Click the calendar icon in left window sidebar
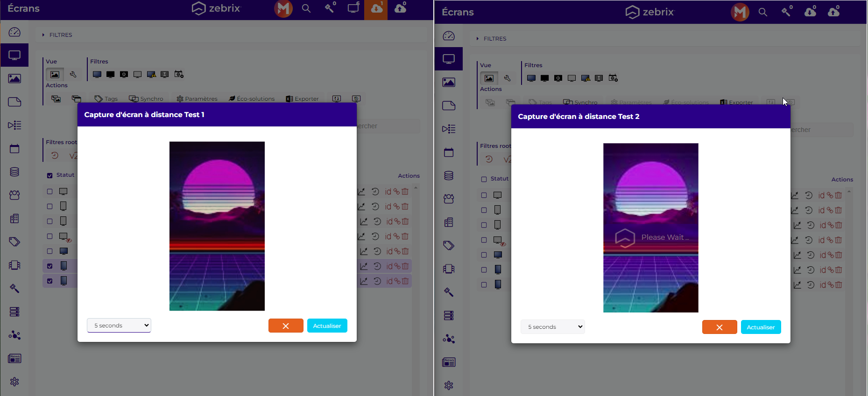Screen dimensions: 868x396 (14, 149)
